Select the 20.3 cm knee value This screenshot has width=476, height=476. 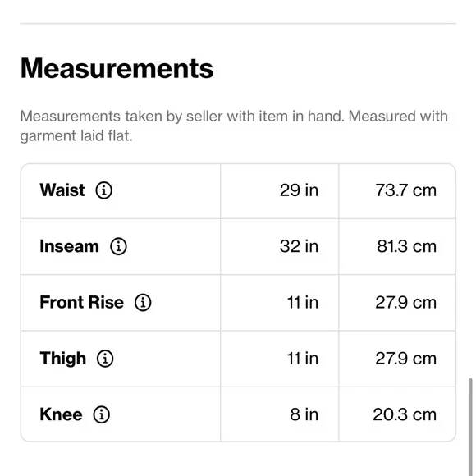coord(405,414)
